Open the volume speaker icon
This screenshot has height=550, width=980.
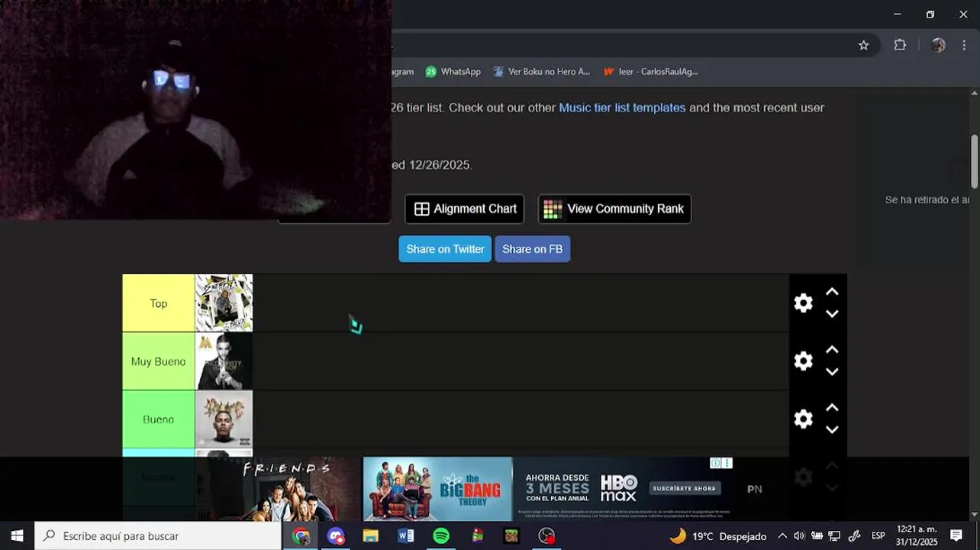click(x=799, y=535)
